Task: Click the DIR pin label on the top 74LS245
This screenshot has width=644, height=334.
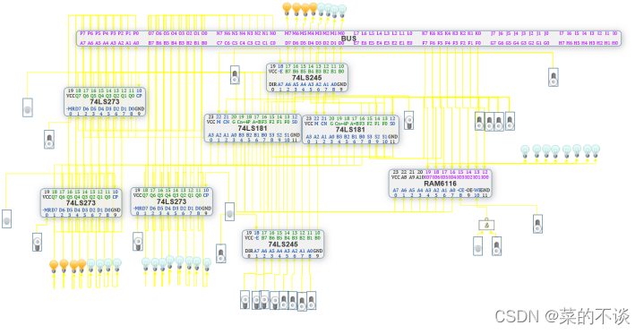Action: [x=272, y=84]
